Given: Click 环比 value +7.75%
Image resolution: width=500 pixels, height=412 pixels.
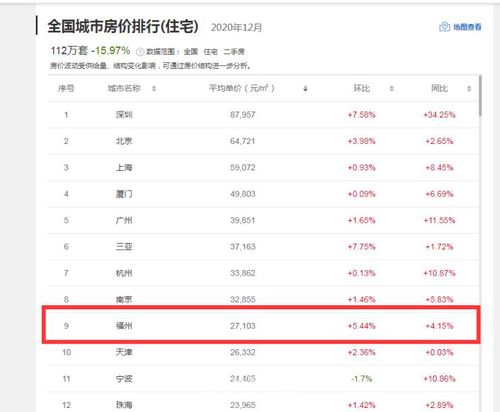Looking at the screenshot, I should click(362, 247).
